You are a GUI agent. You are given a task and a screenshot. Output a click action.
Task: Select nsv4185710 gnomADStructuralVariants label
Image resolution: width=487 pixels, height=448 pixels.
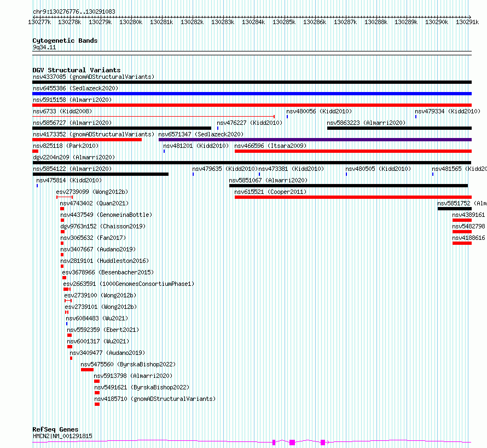click(x=155, y=399)
